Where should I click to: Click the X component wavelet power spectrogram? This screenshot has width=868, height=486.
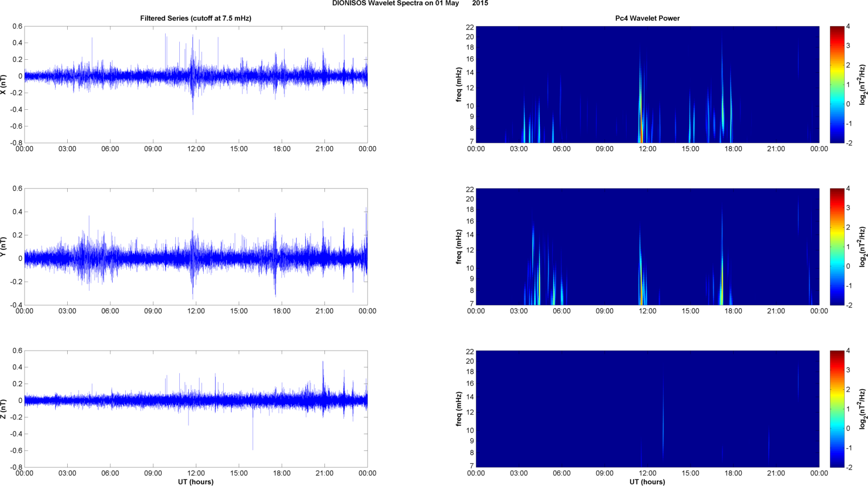click(x=647, y=85)
